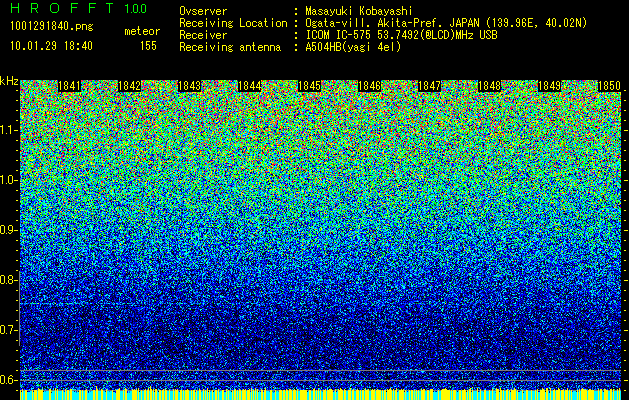Click the HROFFT 1.00 title text
The height and width of the screenshot is (400, 629).
pos(79,8)
